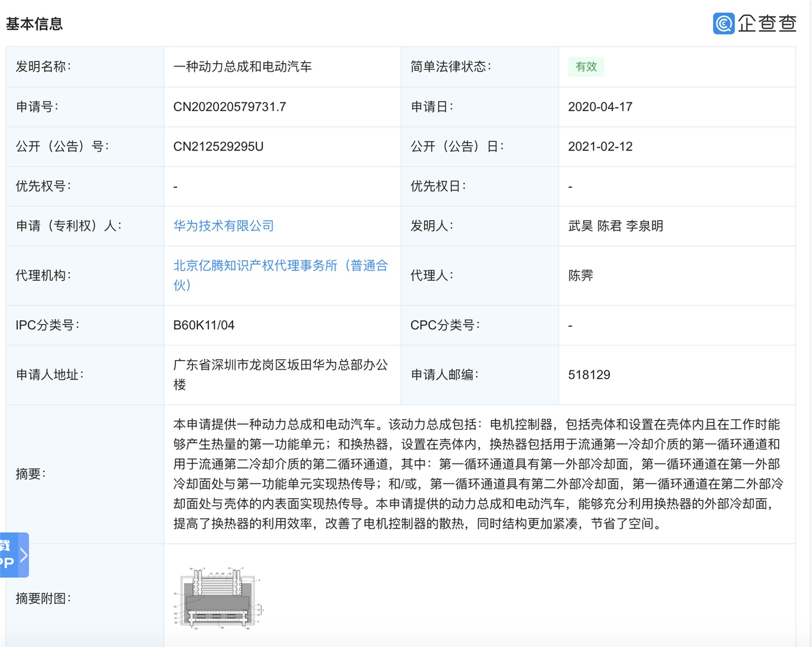Click the 发明名称 field label
The height and width of the screenshot is (647, 812).
(x=43, y=67)
